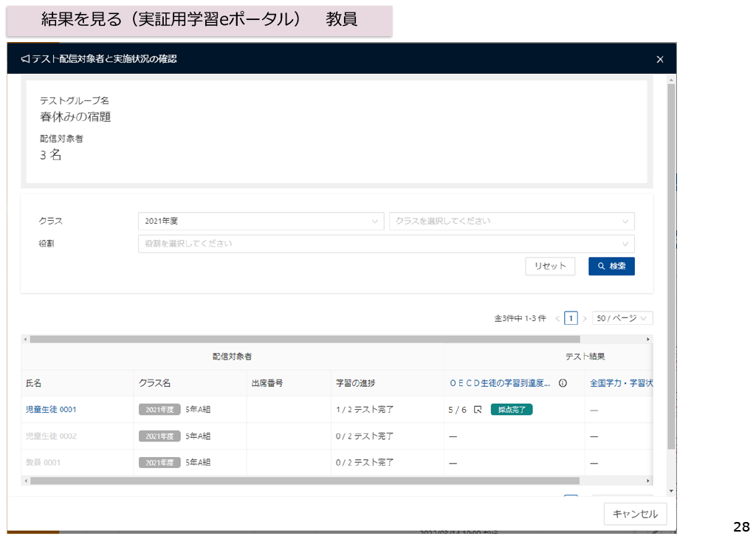Click the 2021年度 tag in 児童生徒 0002 row
756x536 pixels.
point(159,436)
